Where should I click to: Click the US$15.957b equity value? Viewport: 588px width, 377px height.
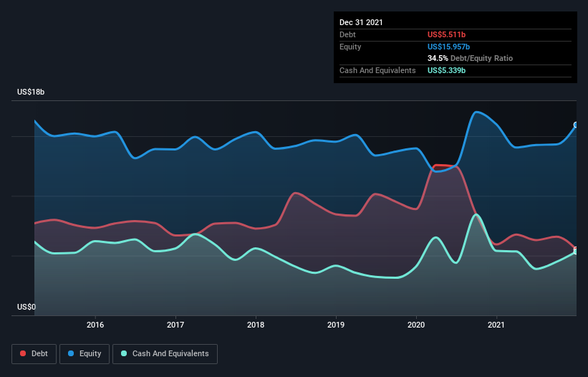coord(448,47)
